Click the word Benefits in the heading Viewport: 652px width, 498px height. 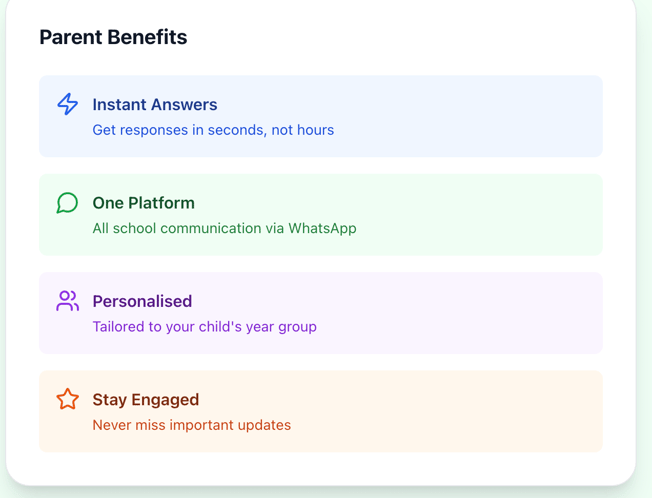(147, 37)
